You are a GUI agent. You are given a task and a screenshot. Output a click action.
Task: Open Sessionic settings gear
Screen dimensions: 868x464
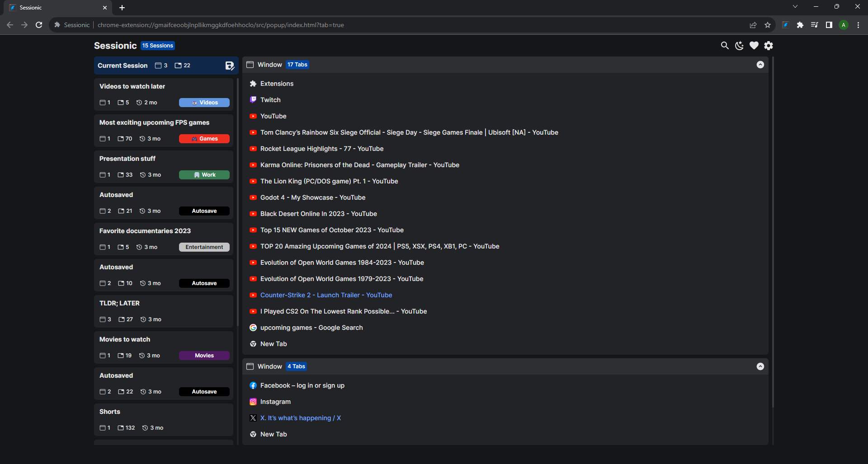(769, 46)
